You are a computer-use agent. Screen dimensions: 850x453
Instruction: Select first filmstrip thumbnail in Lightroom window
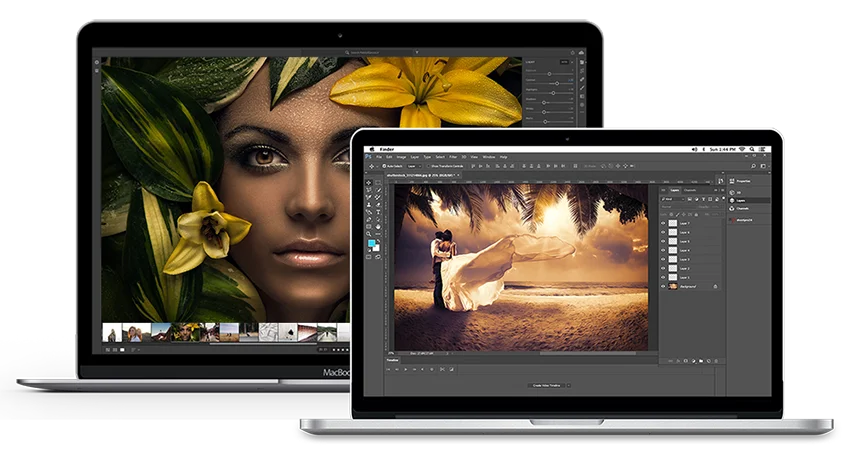[112, 333]
